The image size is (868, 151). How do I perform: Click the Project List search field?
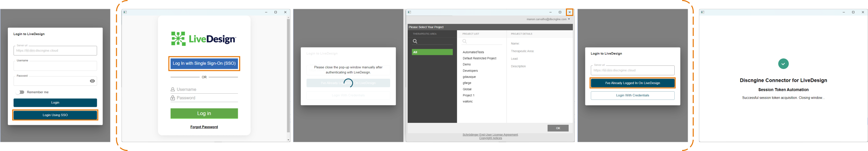coord(482,41)
